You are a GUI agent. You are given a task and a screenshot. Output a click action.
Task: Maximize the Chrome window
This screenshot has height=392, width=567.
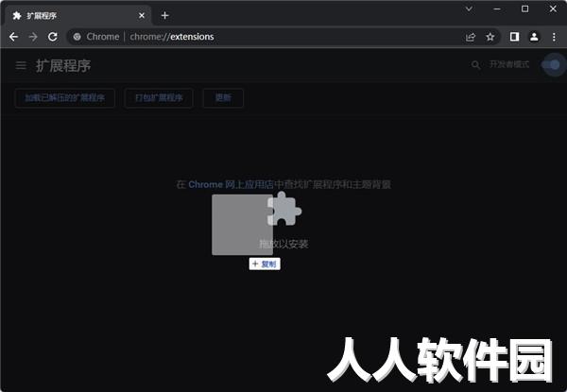pyautogui.click(x=525, y=9)
